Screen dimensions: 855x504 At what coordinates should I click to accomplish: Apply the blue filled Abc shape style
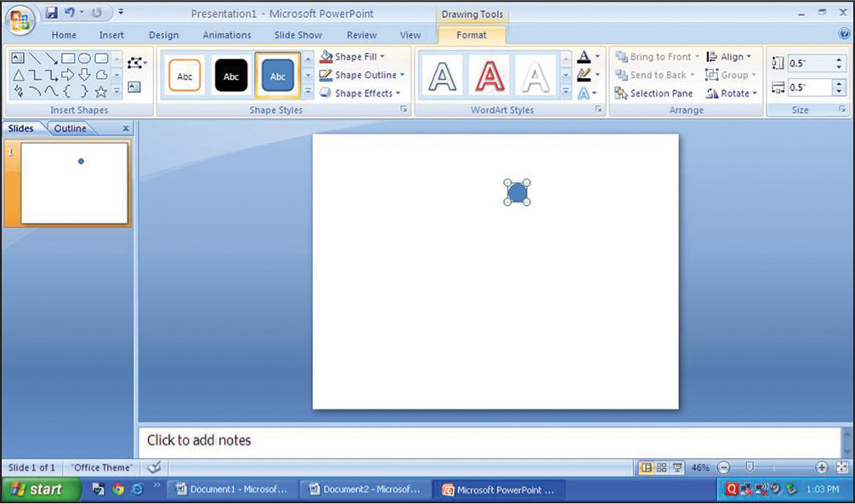(278, 76)
